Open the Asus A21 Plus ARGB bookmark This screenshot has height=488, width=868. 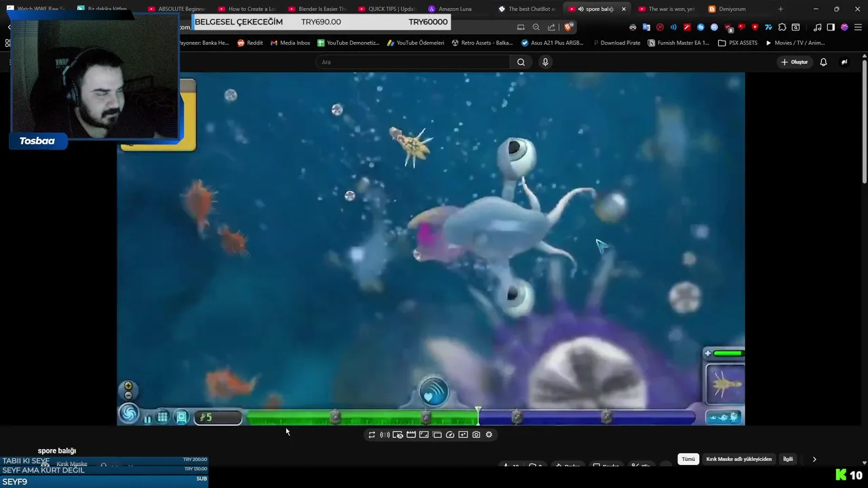click(x=552, y=43)
